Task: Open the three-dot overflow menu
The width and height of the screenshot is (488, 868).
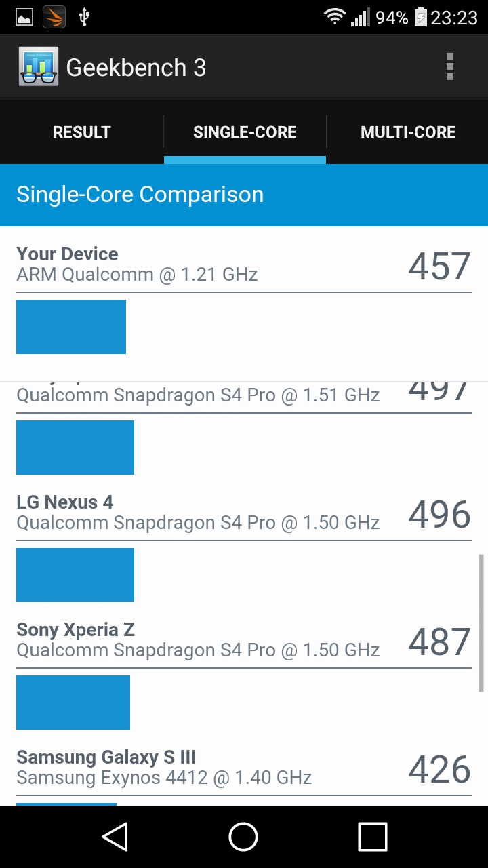Action: pyautogui.click(x=449, y=67)
